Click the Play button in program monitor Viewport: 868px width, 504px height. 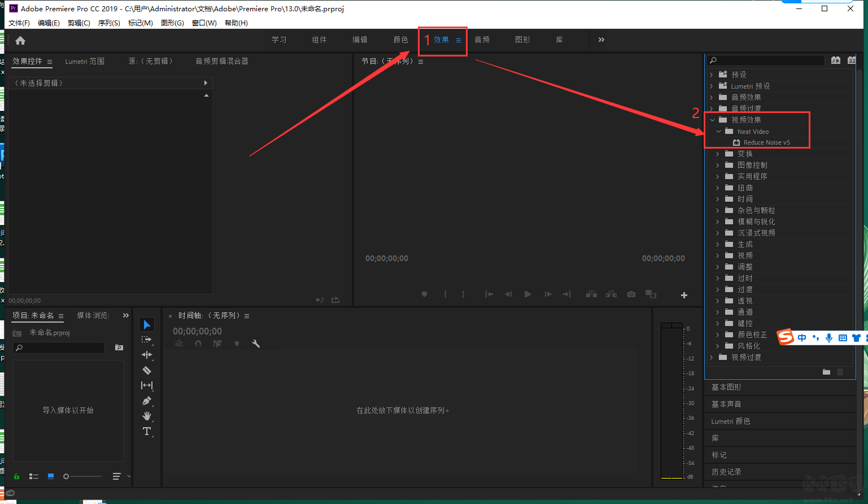coord(527,294)
